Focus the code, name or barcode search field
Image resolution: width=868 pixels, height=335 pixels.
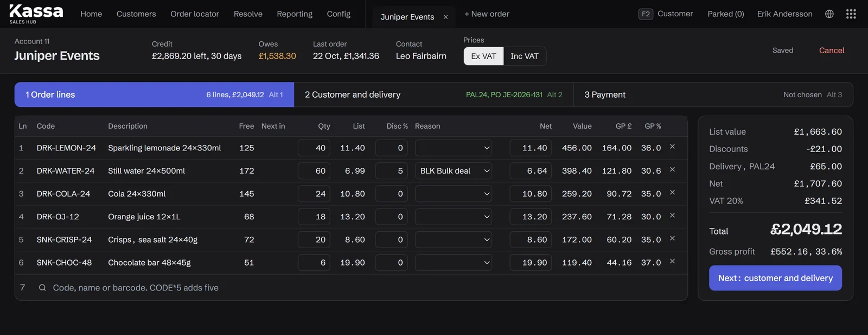pos(358,288)
